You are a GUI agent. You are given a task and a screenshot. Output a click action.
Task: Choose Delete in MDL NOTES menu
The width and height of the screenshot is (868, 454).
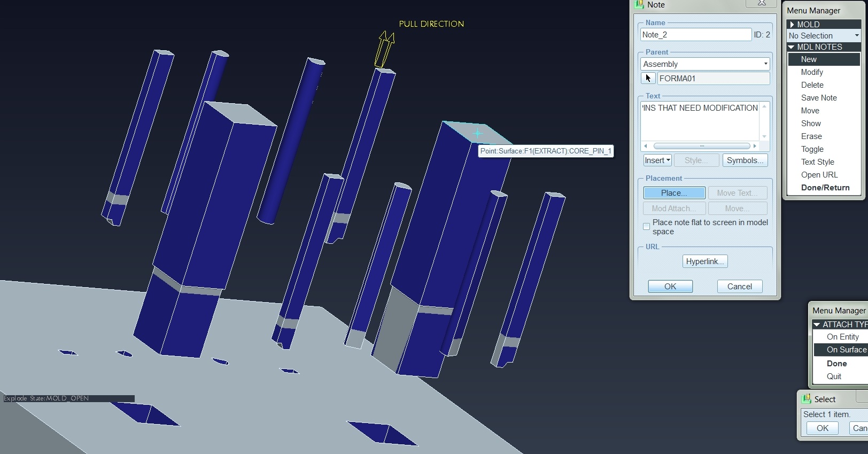(x=812, y=85)
